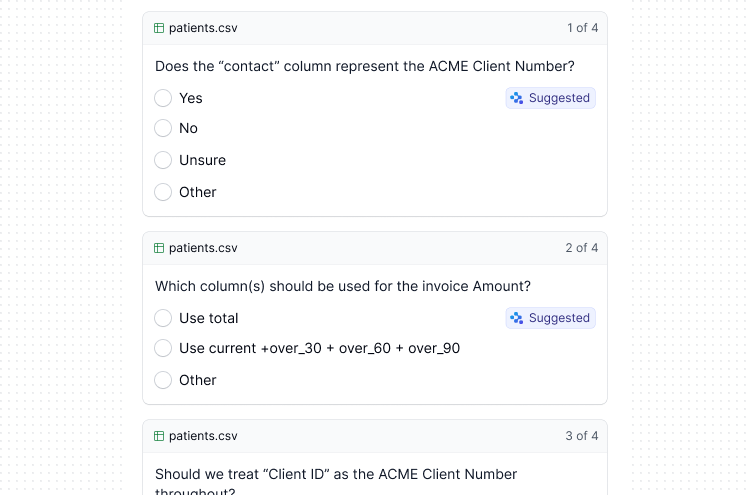Click the table icon on second patients.csv card
Screen dimensions: 750x495
tap(159, 248)
